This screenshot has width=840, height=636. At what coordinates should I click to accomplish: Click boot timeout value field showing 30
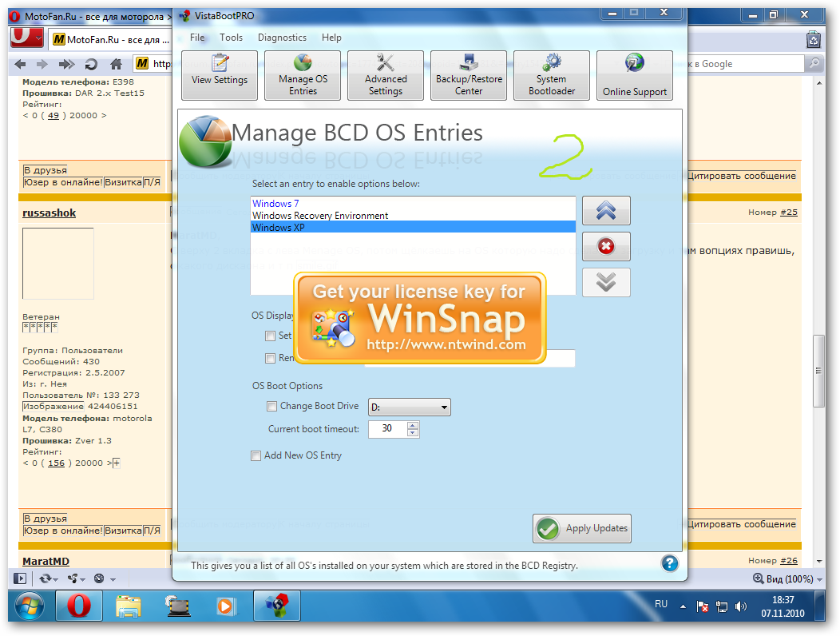pos(388,428)
